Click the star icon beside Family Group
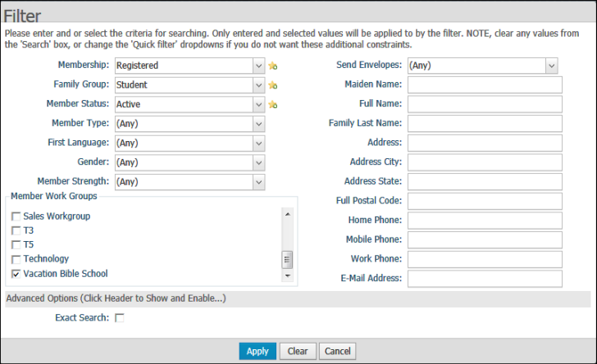The height and width of the screenshot is (364, 597). (272, 85)
